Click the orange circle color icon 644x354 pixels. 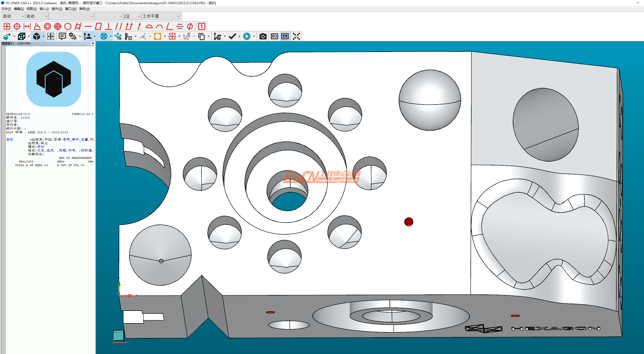pos(157,36)
